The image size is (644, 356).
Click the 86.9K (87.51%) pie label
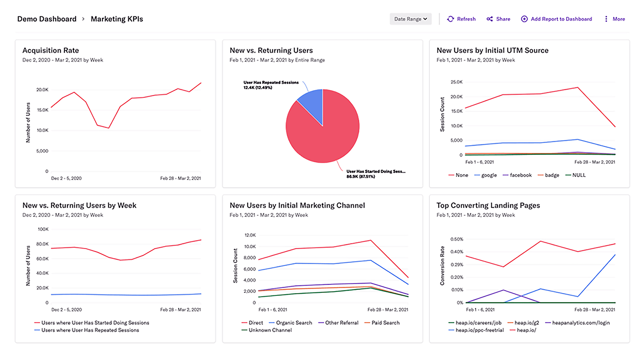[x=361, y=176]
